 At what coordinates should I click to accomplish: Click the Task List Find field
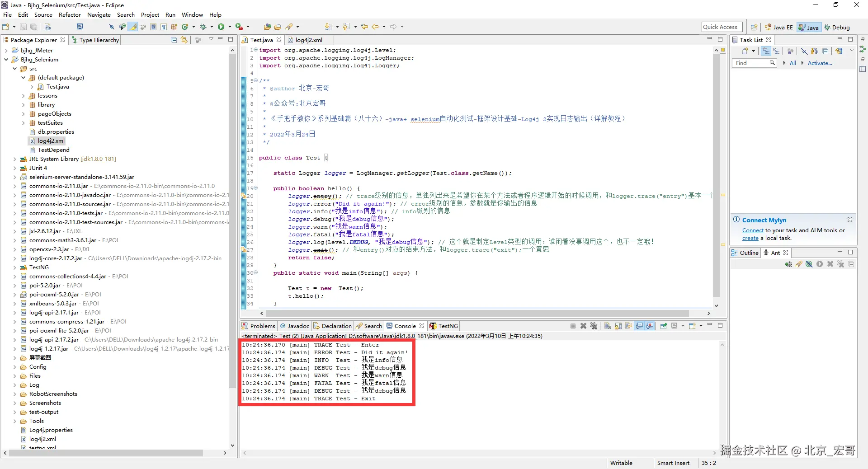(754, 63)
